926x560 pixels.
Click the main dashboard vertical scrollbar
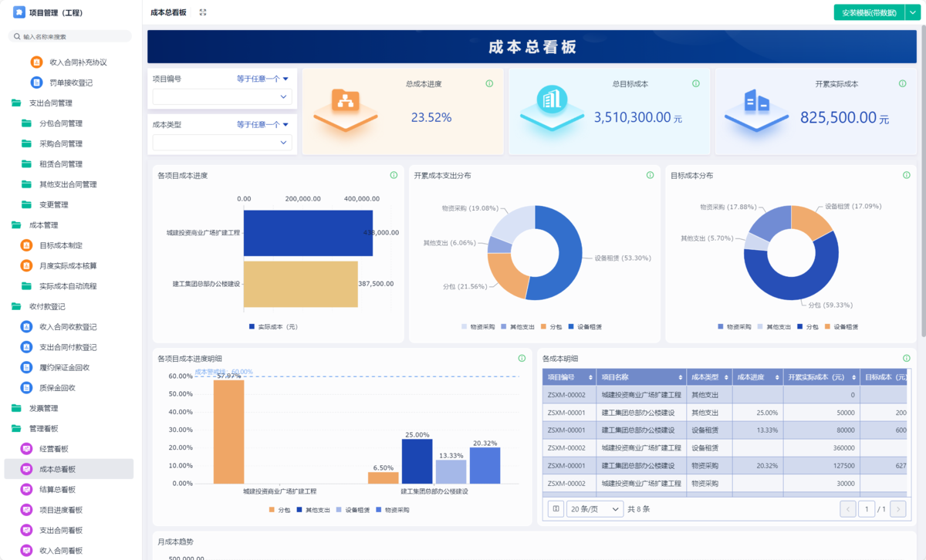pyautogui.click(x=923, y=181)
